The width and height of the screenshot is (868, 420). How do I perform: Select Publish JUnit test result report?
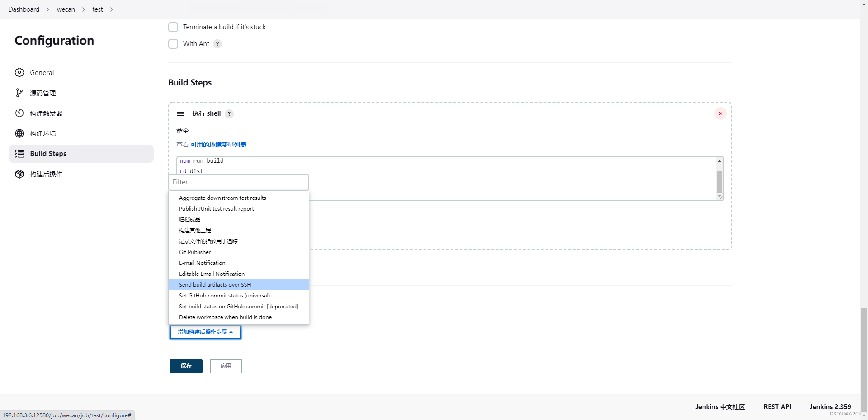(x=239, y=209)
